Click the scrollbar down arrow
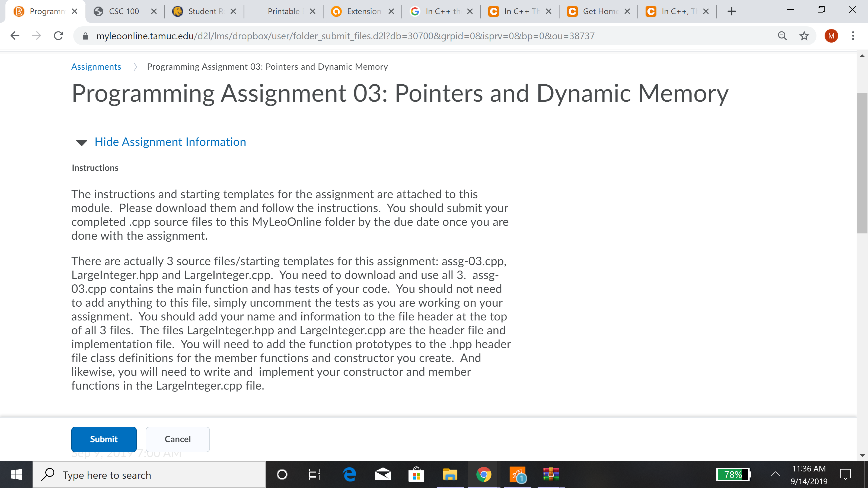Viewport: 868px width, 488px height. (x=862, y=455)
